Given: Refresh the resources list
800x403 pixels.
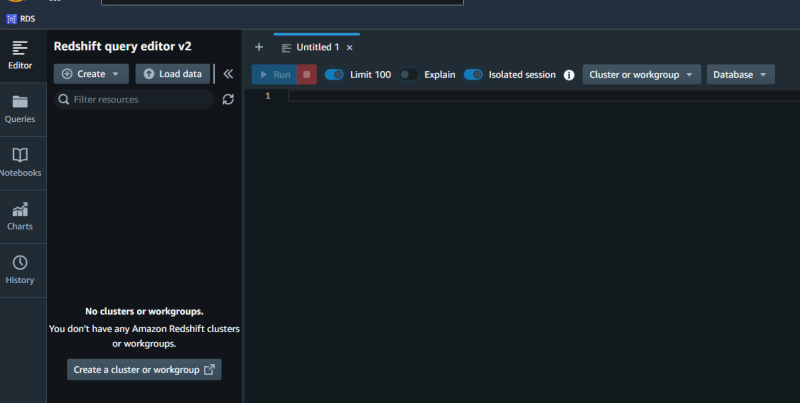Looking at the screenshot, I should point(228,99).
